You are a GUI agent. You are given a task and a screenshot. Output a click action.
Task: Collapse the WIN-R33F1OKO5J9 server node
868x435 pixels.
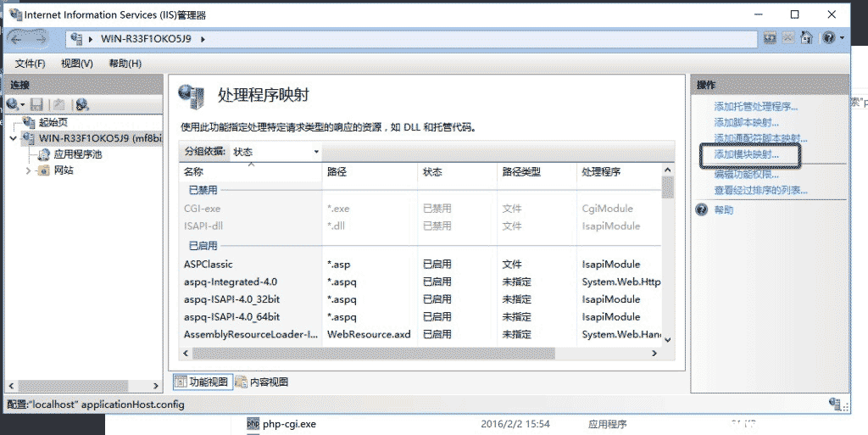pos(14,138)
